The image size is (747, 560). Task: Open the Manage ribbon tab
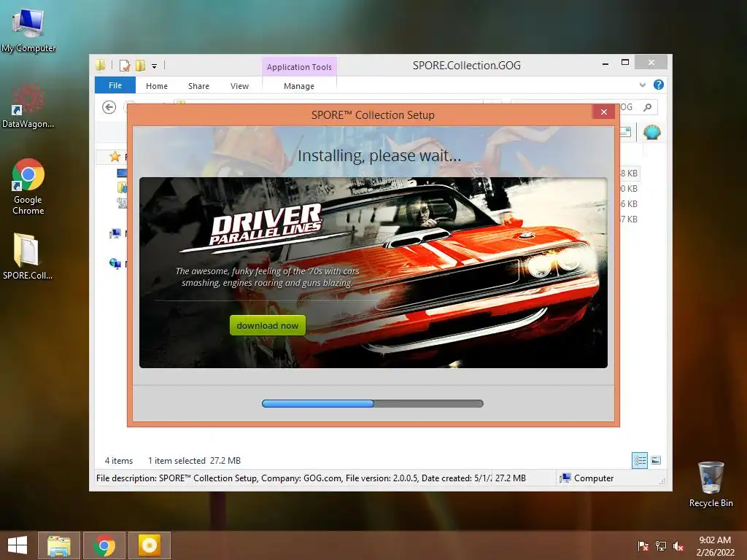click(x=299, y=86)
